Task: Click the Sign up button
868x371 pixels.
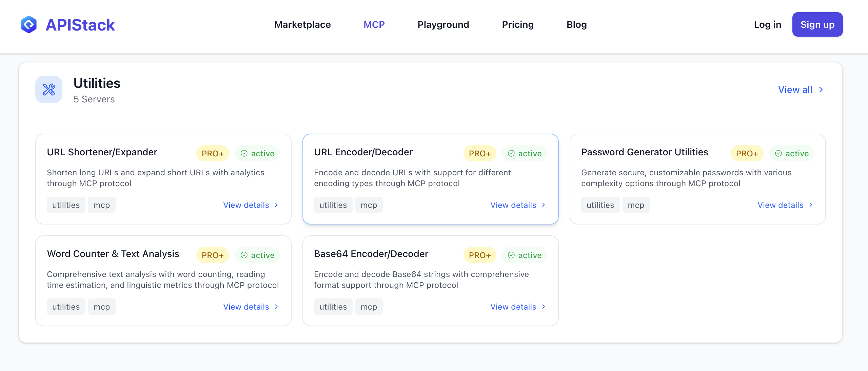Action: pos(817,24)
